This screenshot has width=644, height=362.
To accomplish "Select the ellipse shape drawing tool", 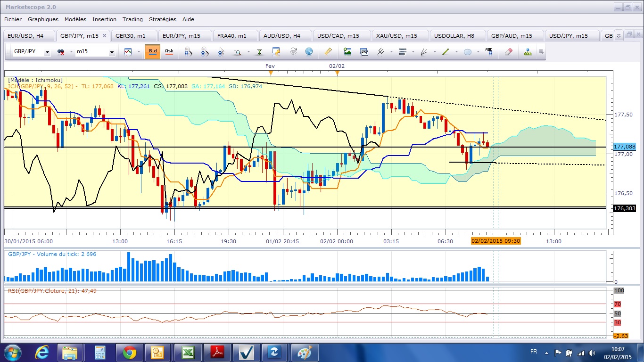I will coord(467,52).
